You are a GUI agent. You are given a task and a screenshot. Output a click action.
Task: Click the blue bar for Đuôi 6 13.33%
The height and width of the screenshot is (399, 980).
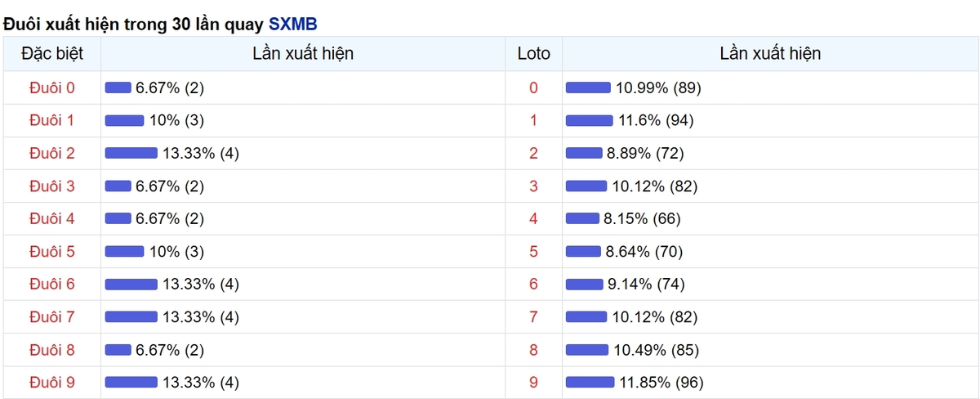(x=131, y=284)
